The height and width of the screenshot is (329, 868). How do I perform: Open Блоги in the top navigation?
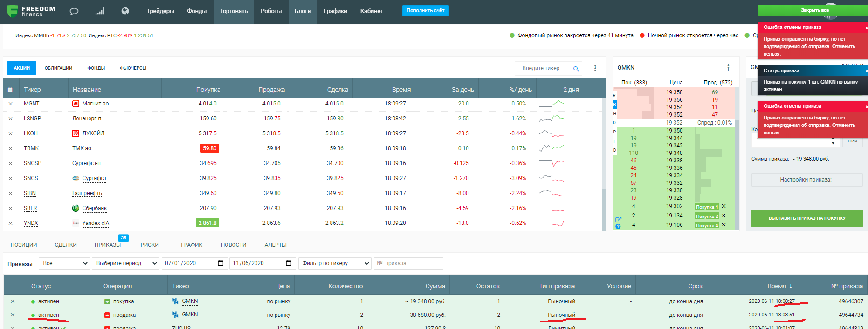click(303, 11)
